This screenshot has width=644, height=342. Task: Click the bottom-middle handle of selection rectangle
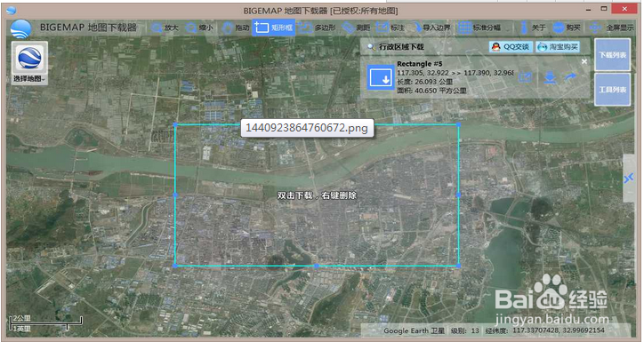[x=317, y=266]
